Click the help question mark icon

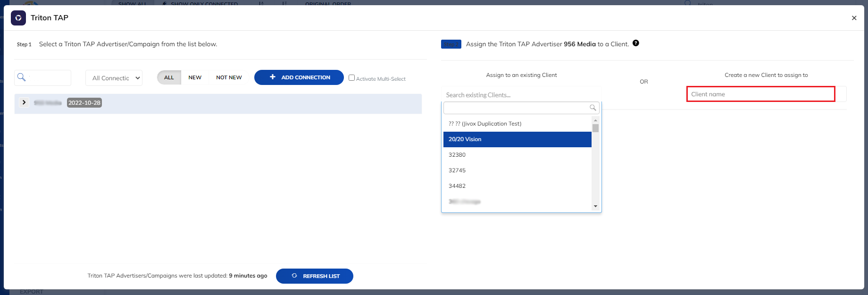[x=636, y=43]
